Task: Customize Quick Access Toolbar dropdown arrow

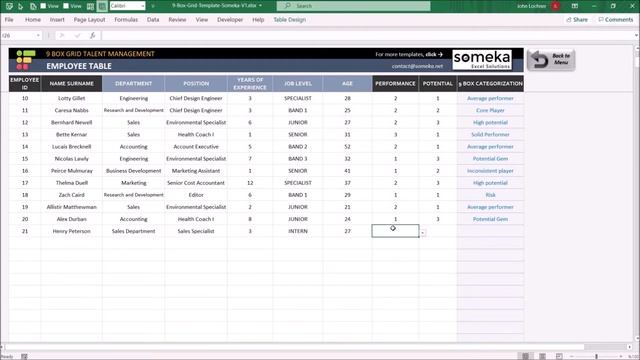Action: pos(153,6)
